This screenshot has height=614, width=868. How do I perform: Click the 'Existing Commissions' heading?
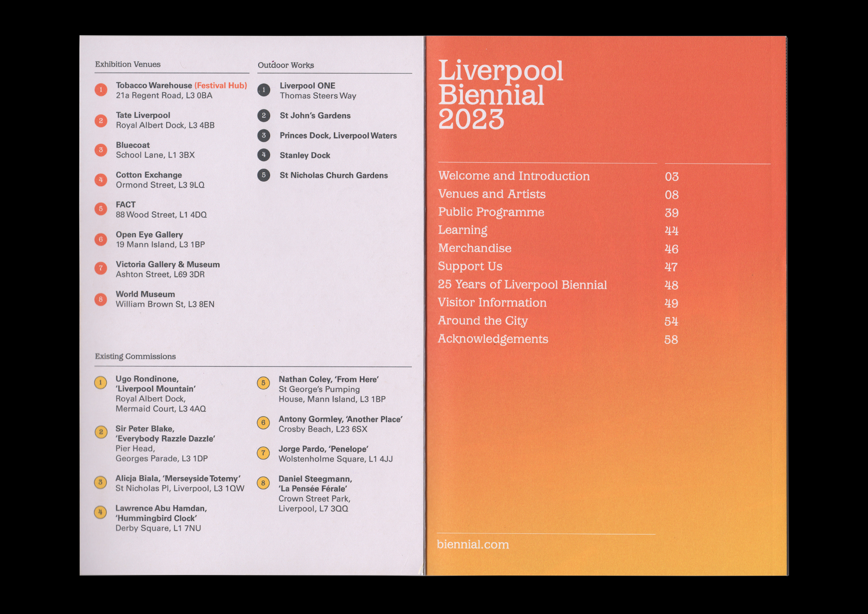tap(136, 357)
